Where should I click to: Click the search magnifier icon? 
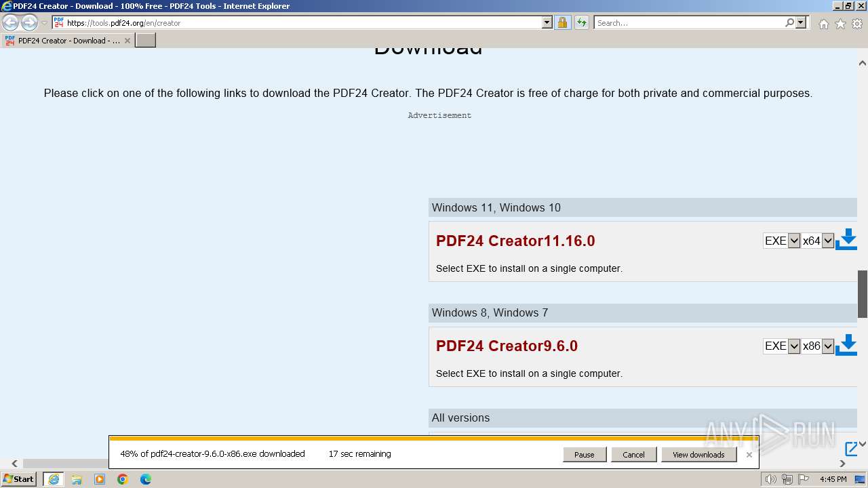click(789, 22)
